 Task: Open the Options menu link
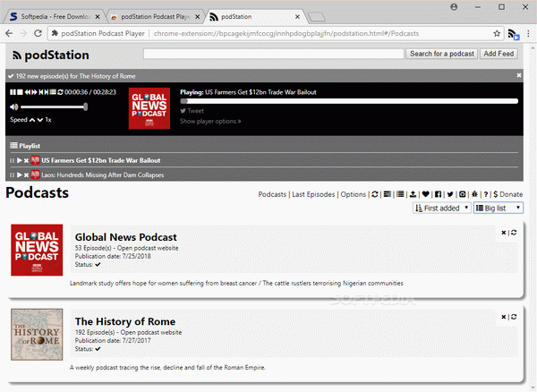pos(354,194)
